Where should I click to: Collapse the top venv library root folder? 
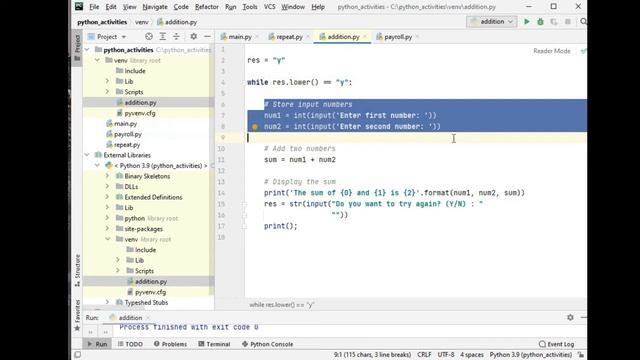click(x=98, y=60)
